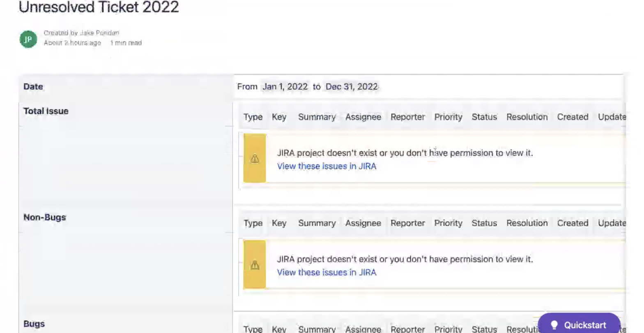Image resolution: width=644 pixels, height=333 pixels.
Task: Click 'Resolution' column header in Non-Bugs table
Action: point(527,223)
